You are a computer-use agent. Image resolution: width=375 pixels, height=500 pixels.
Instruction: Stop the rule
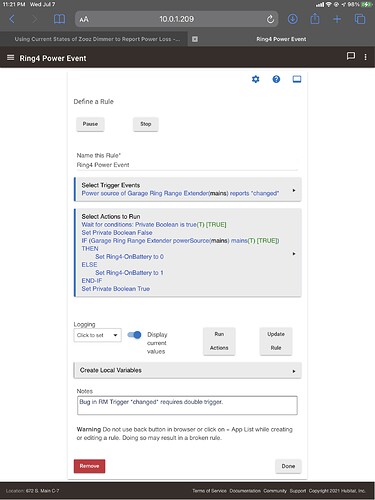(x=146, y=124)
